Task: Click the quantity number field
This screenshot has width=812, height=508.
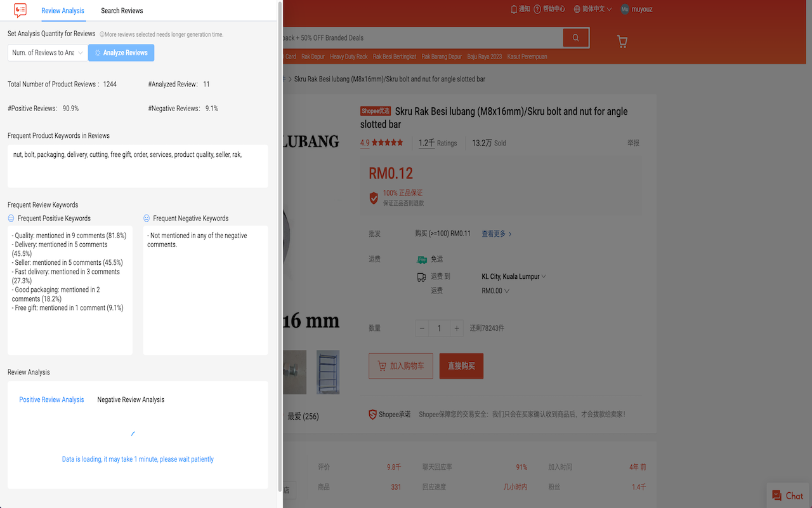Action: pyautogui.click(x=439, y=328)
